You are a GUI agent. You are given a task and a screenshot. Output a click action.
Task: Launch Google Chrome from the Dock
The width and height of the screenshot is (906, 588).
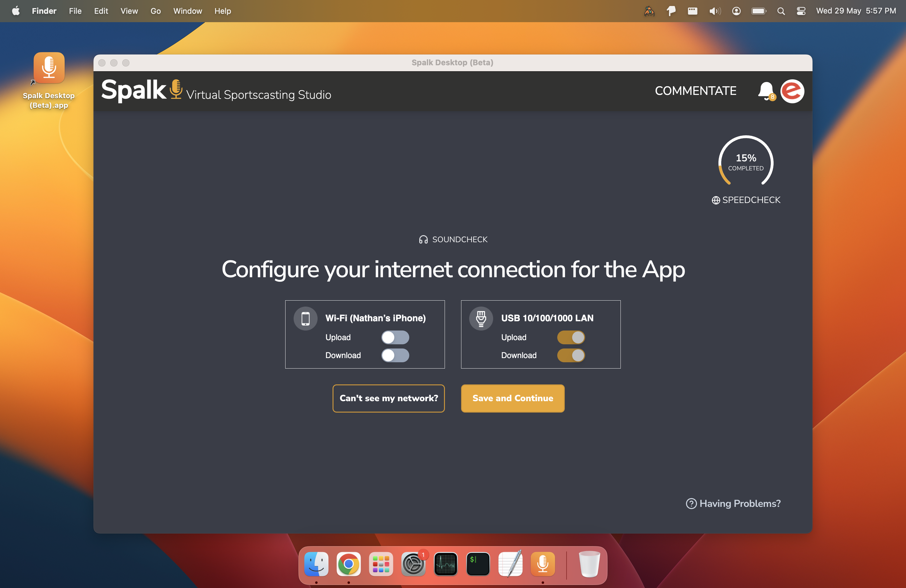click(x=348, y=564)
